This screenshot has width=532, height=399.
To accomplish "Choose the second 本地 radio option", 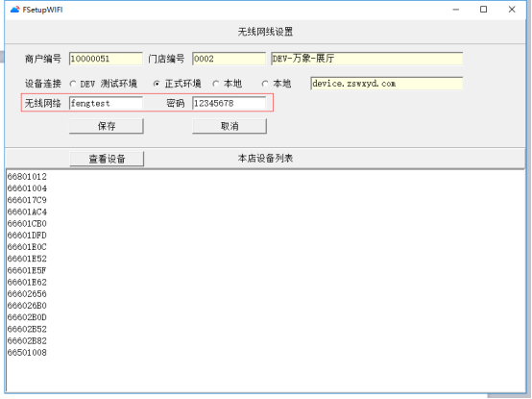I will (x=265, y=84).
